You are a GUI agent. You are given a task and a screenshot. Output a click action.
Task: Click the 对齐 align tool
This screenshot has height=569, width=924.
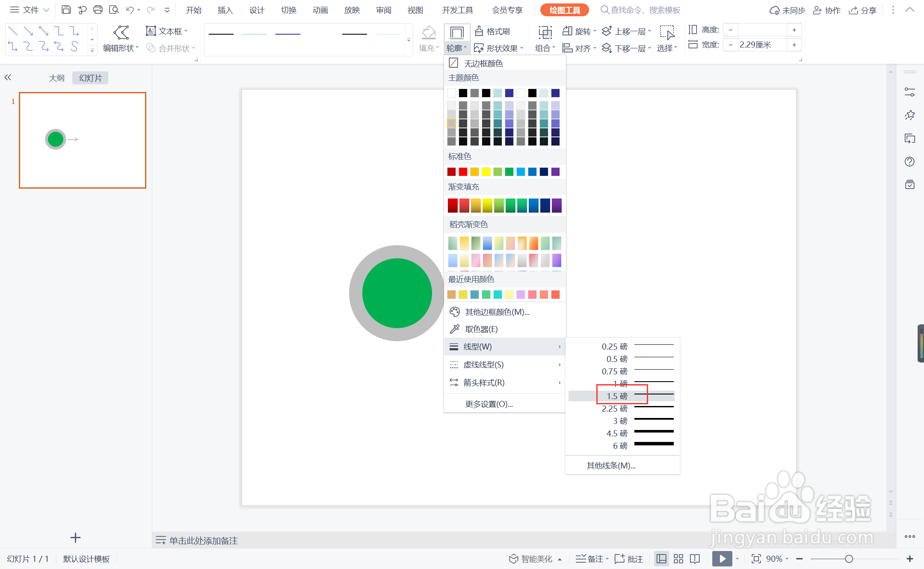[x=579, y=48]
